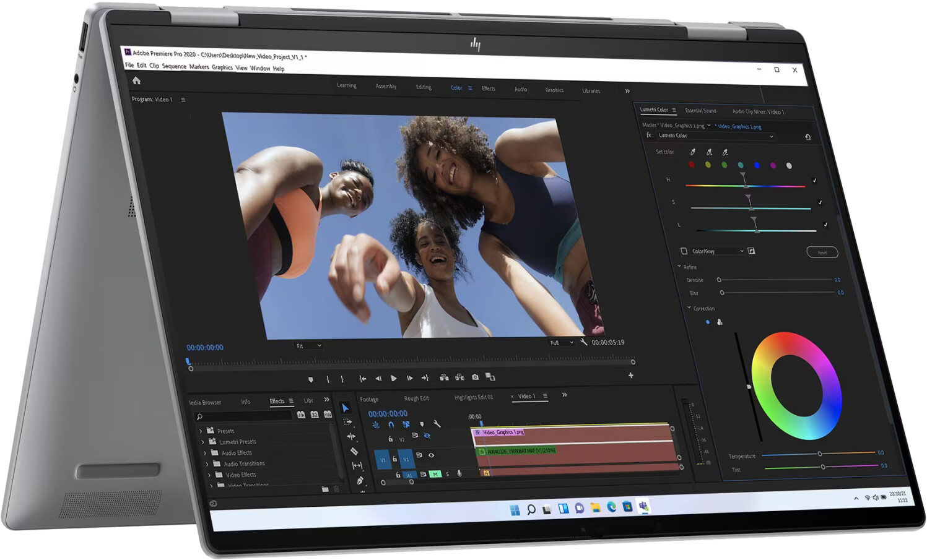Image resolution: width=927 pixels, height=560 pixels.
Task: Select the Ripple Edit tool
Action: click(351, 436)
